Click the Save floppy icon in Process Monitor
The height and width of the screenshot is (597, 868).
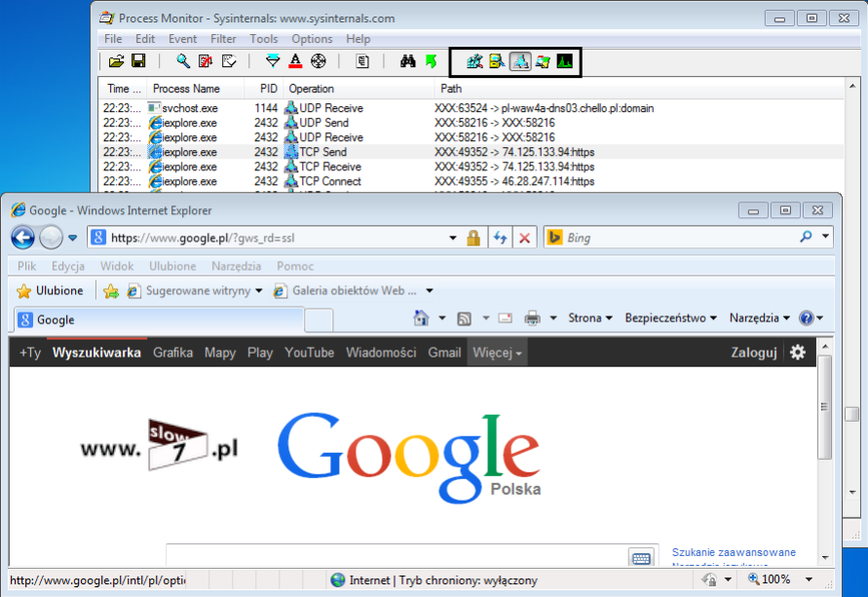138,60
